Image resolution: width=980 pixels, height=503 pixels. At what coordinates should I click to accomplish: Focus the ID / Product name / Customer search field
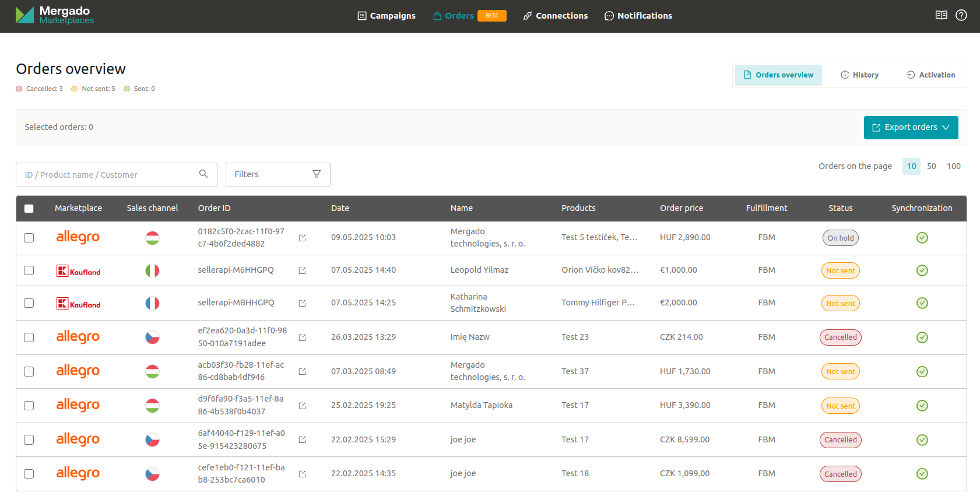(x=117, y=175)
